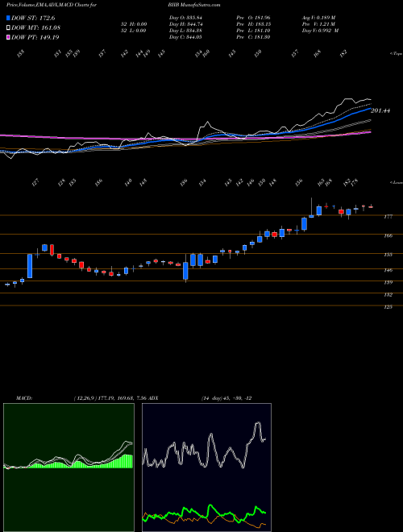Click the 177 price axis label
The height and width of the screenshot is (532, 403).
pos(388,217)
